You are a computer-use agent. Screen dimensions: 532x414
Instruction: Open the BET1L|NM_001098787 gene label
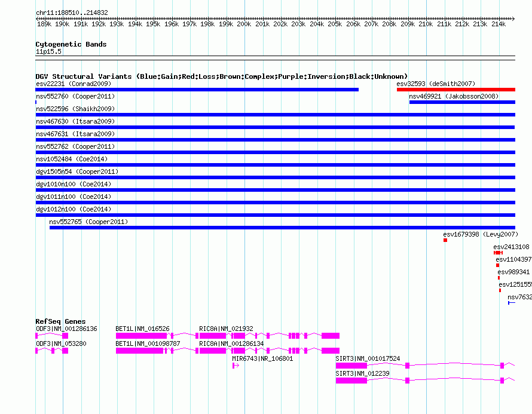(x=148, y=344)
